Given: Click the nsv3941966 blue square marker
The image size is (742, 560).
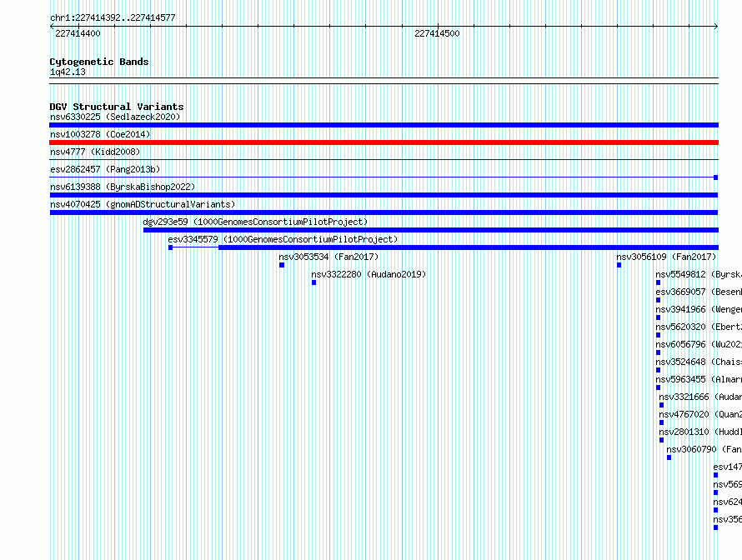Looking at the screenshot, I should (x=658, y=317).
